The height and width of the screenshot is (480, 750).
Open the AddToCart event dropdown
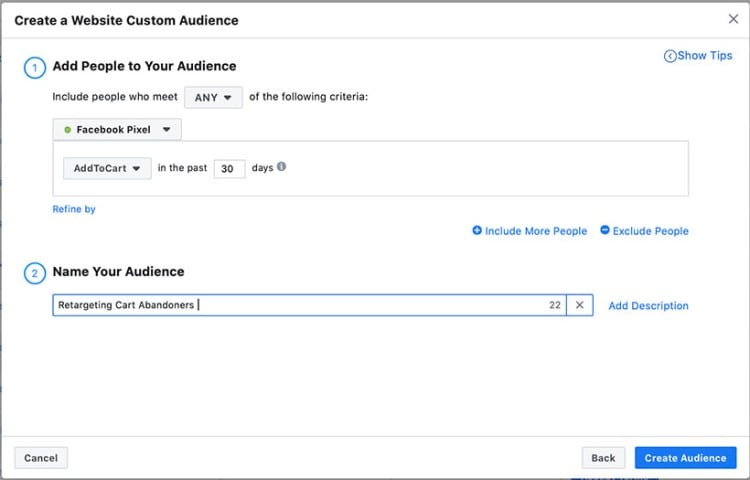coord(107,168)
